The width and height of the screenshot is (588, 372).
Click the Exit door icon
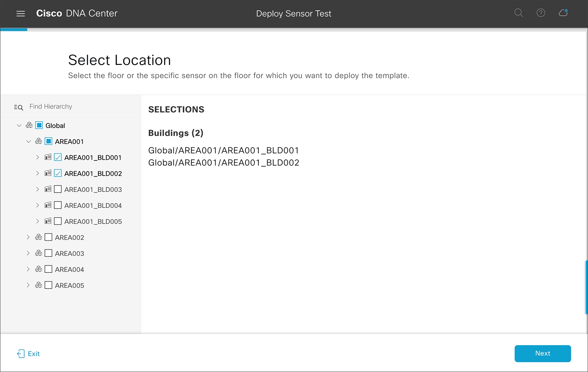pos(21,353)
